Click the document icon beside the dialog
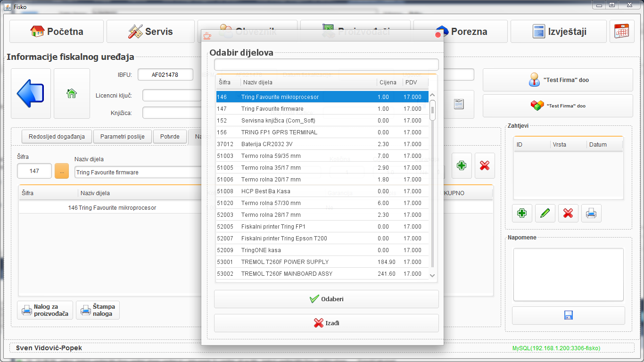The height and width of the screenshot is (362, 644). (x=459, y=104)
